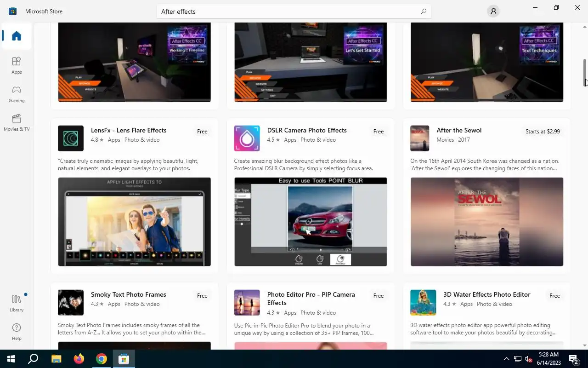The image size is (588, 368).
Task: Click the '3D water effects photo editor' description
Action: (483, 329)
